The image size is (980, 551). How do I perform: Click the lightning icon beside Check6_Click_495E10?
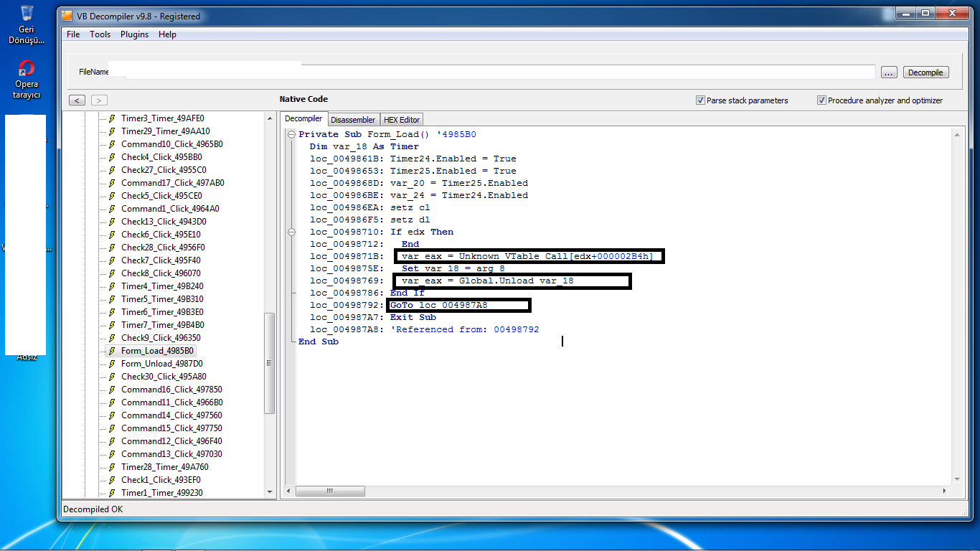click(112, 235)
